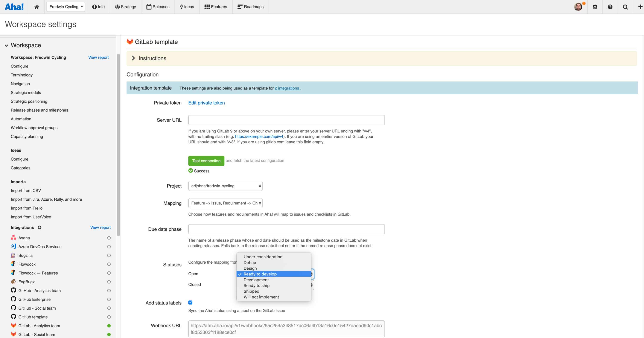Click the Server URL input field
Image resolution: width=644 pixels, height=338 pixels.
286,120
